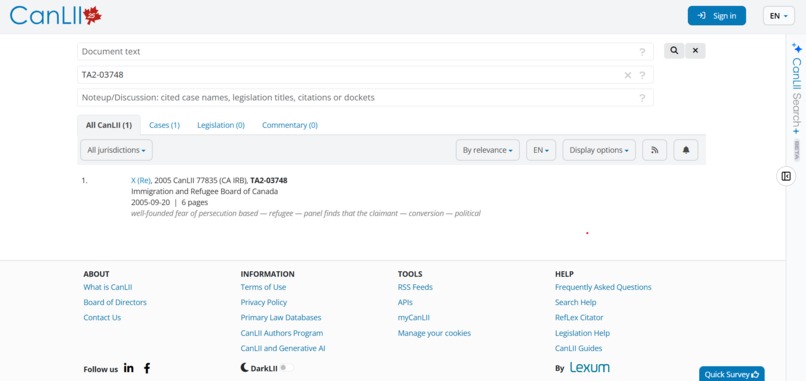Screen dimensions: 806x381
Task: Open X (Re) case result
Action: (x=141, y=180)
